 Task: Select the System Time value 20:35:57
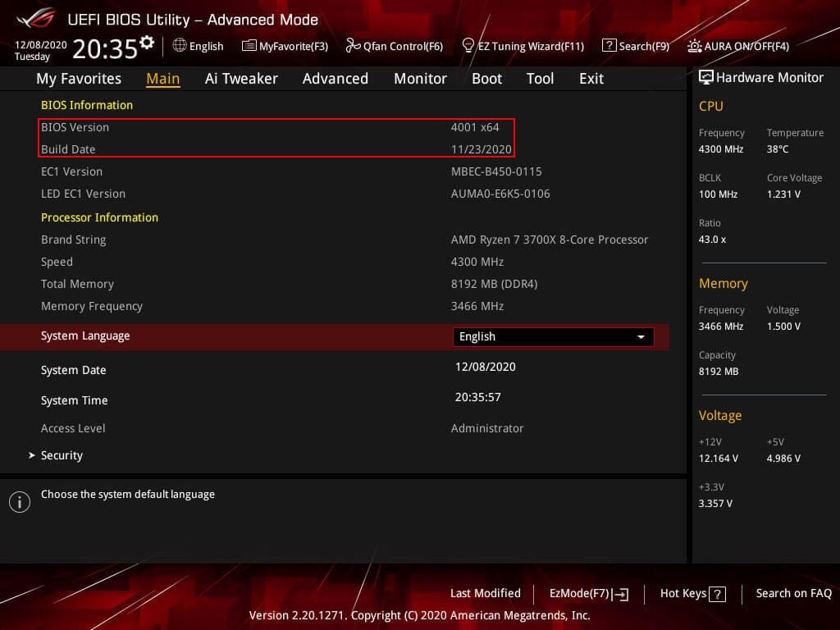(x=478, y=397)
